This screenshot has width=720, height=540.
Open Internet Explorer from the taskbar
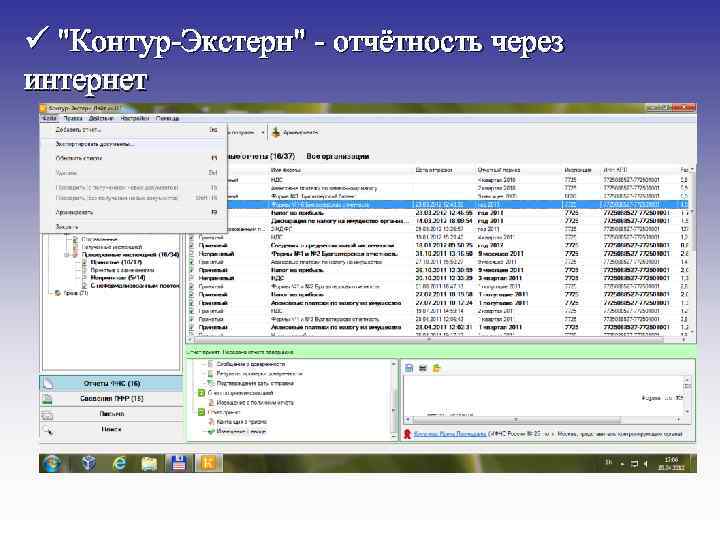click(119, 463)
